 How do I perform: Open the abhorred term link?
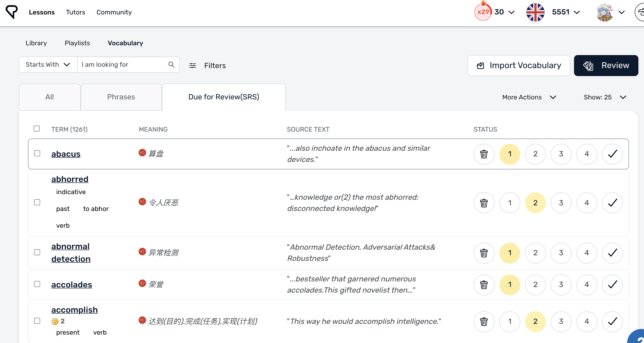point(70,179)
